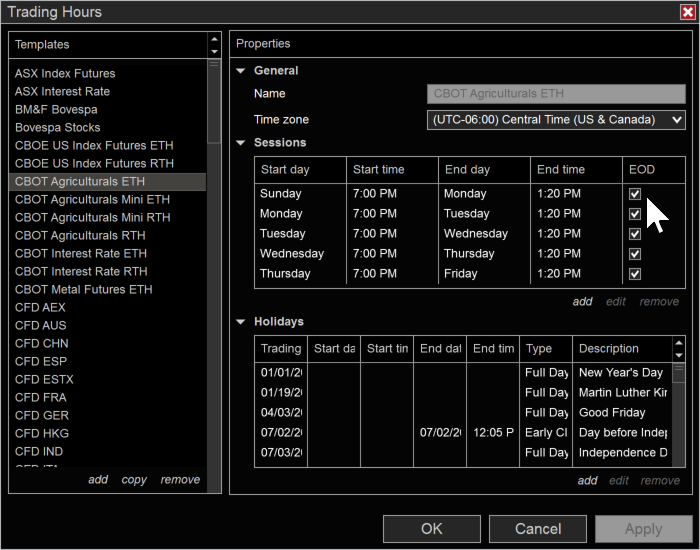Select CFD IND template
This screenshot has width=700, height=550.
(107, 451)
